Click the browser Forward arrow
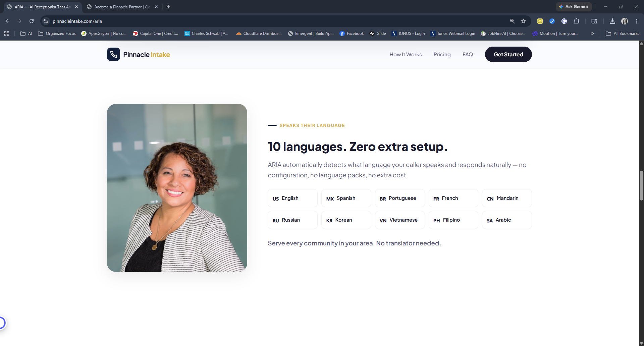The height and width of the screenshot is (346, 644). pos(19,21)
